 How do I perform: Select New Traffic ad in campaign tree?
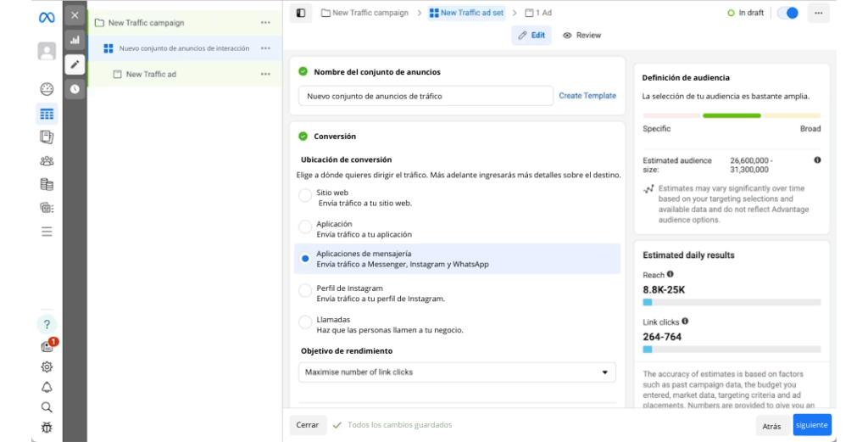151,75
